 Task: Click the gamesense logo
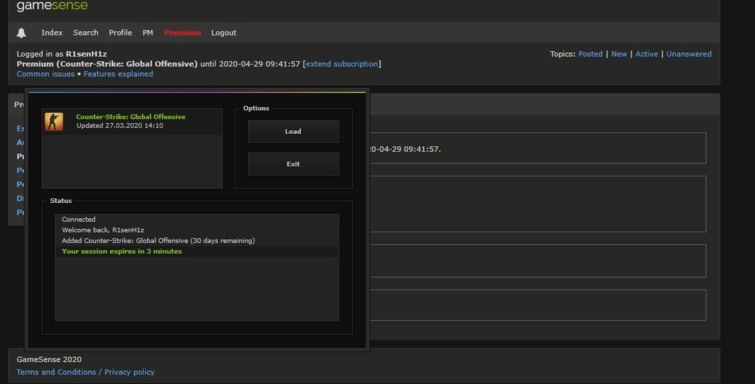click(x=52, y=6)
